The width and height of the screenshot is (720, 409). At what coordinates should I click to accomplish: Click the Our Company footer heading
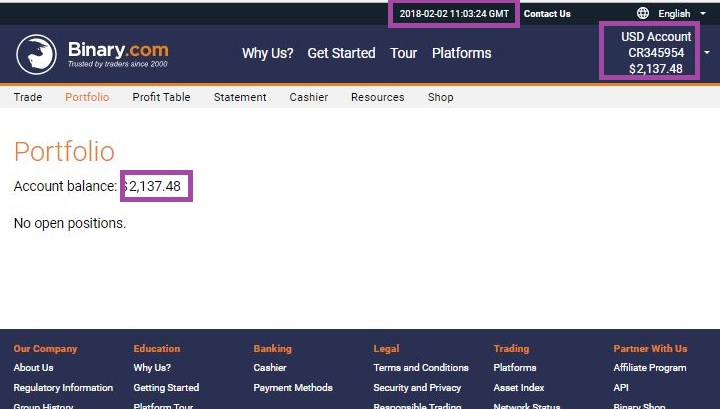(x=45, y=349)
